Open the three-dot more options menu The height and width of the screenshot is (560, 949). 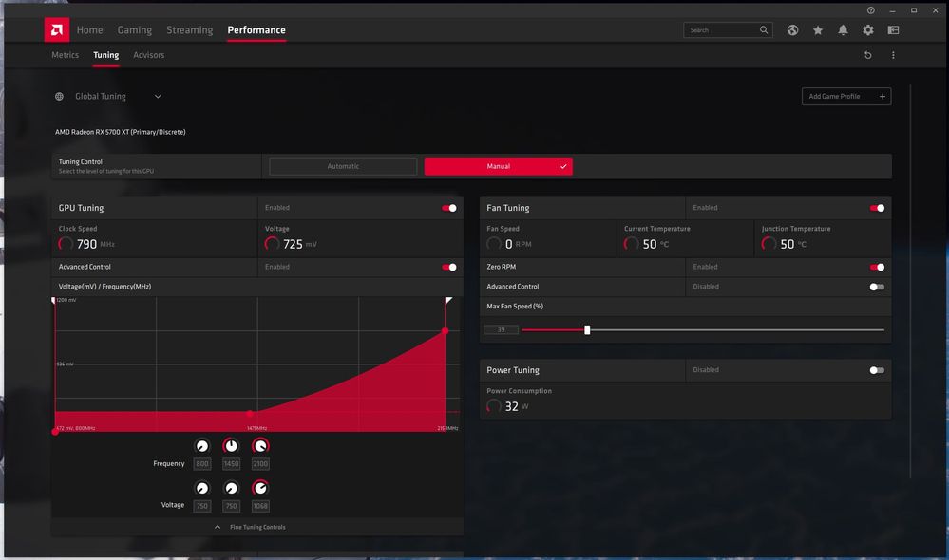[893, 55]
